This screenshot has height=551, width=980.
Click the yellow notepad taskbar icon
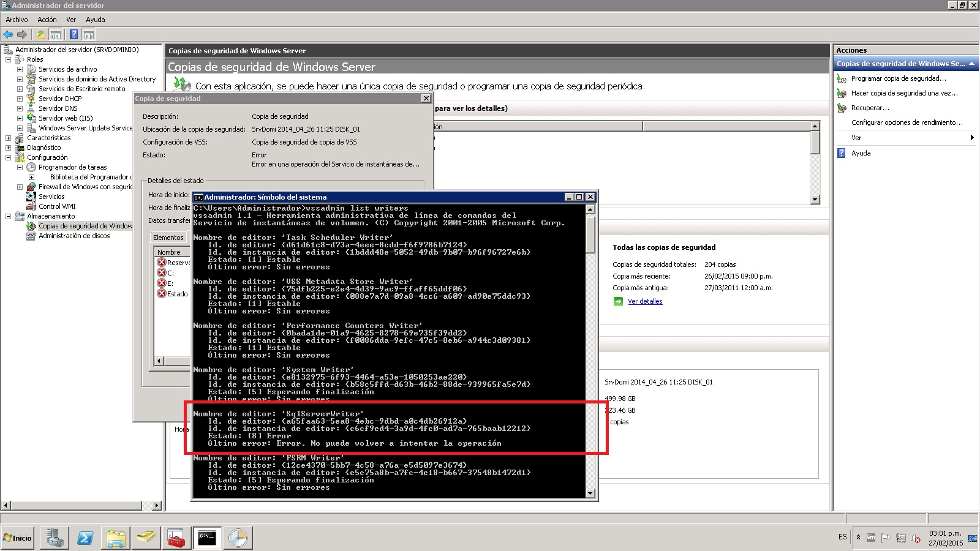coord(146,538)
